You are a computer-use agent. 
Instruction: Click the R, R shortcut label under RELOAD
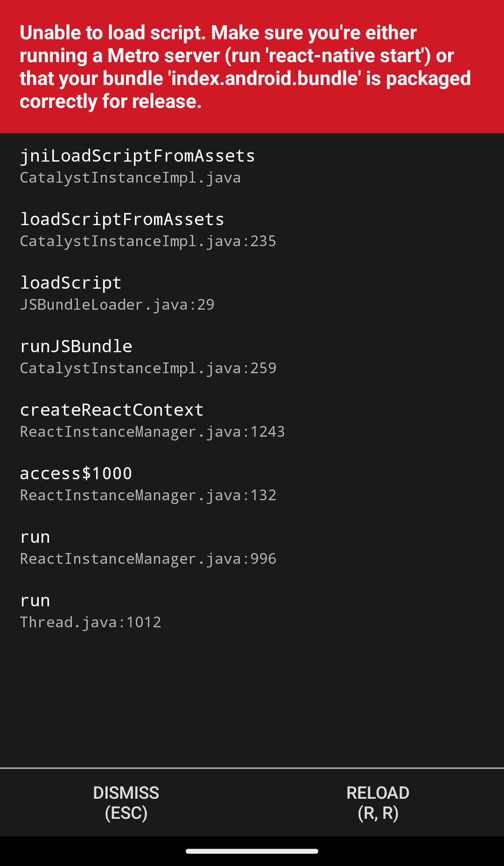pyautogui.click(x=378, y=813)
